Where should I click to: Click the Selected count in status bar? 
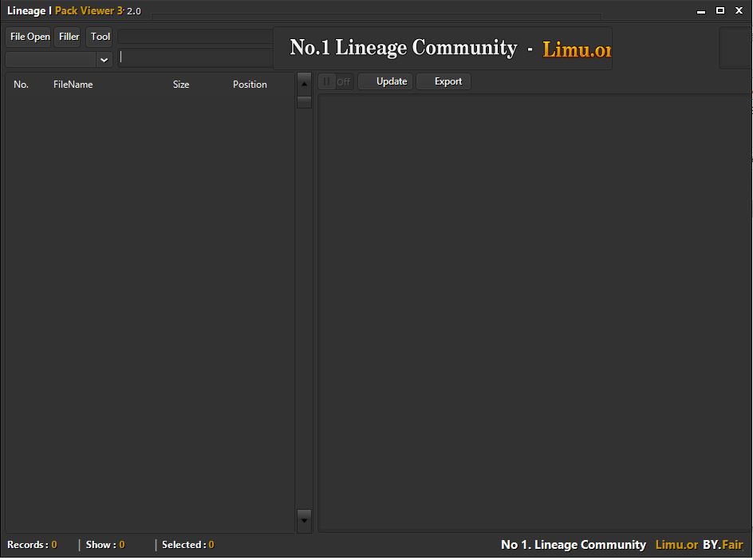[187, 545]
